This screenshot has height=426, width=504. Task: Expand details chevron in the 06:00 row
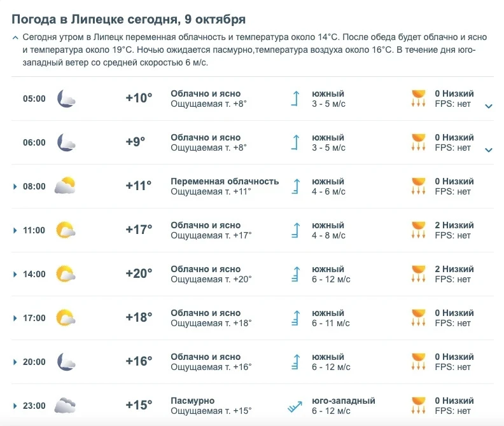(489, 149)
